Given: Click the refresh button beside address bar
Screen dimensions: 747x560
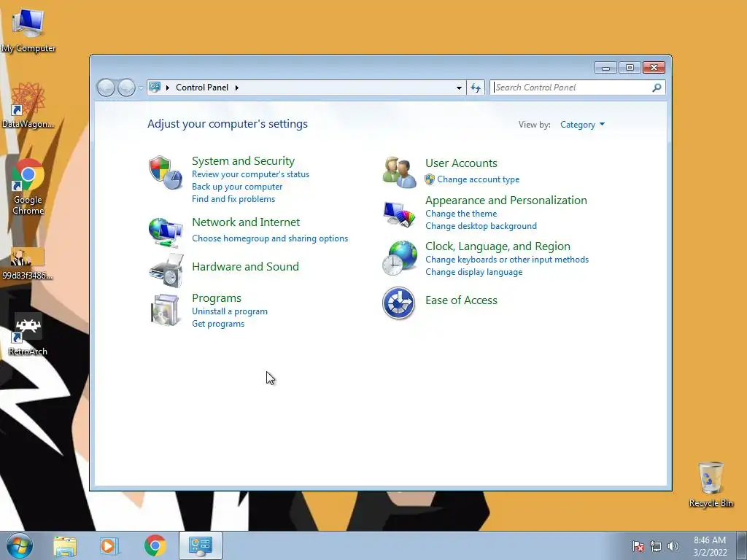Looking at the screenshot, I should coord(476,87).
